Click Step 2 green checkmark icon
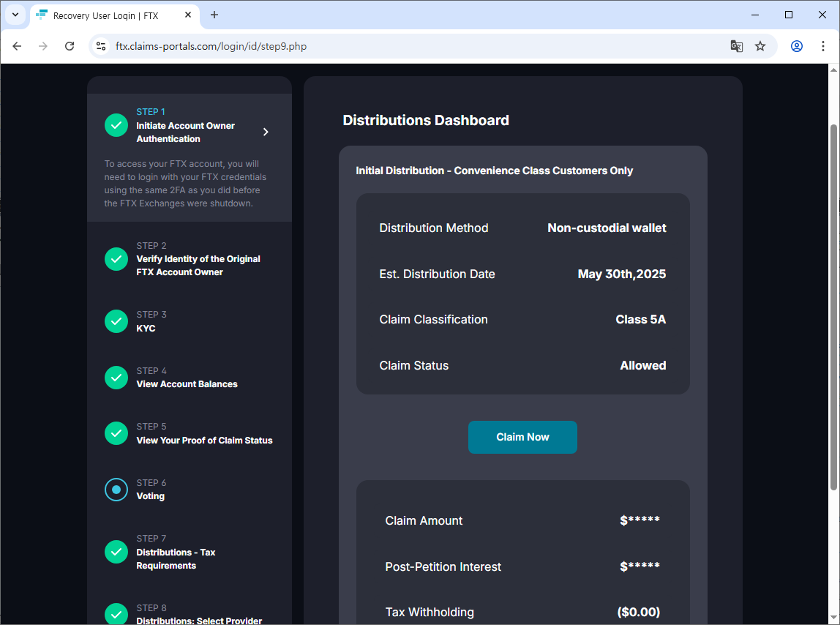The width and height of the screenshot is (840, 625). point(116,259)
